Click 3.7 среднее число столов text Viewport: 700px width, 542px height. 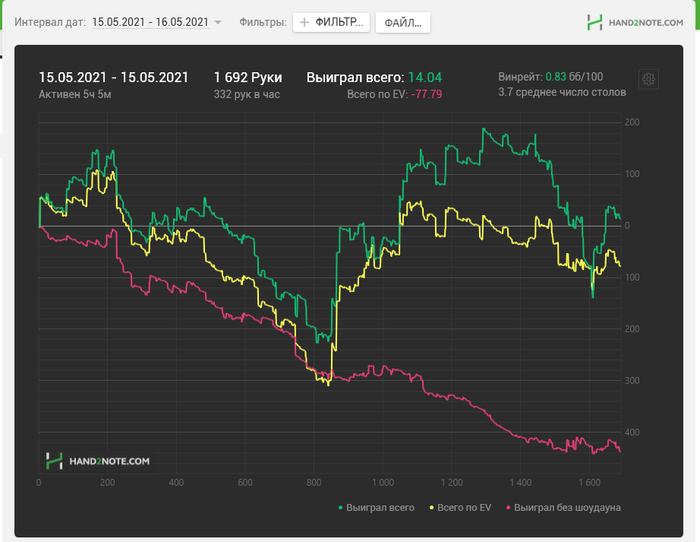(x=562, y=92)
